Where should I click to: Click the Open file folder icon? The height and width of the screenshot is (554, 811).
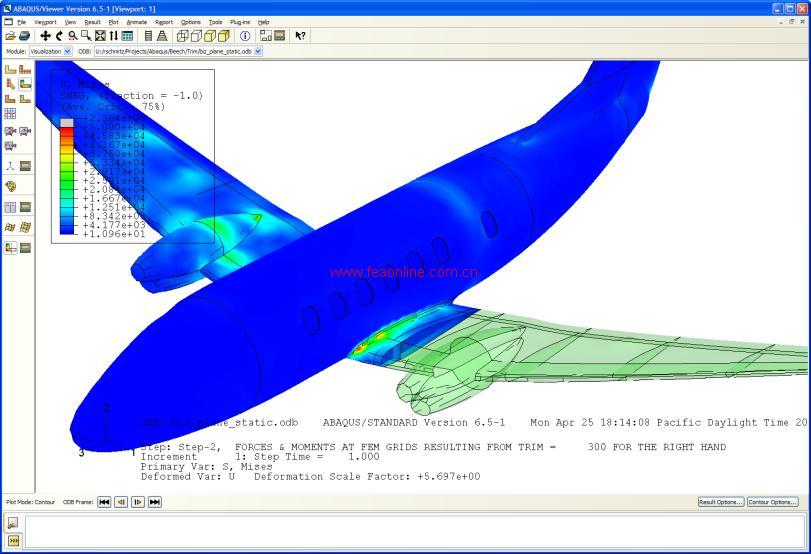click(10, 35)
